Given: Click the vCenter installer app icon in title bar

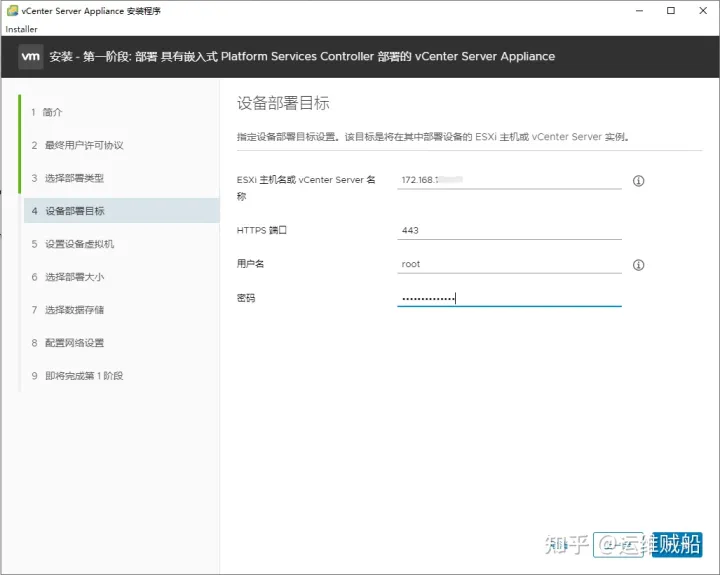Looking at the screenshot, I should [x=11, y=11].
